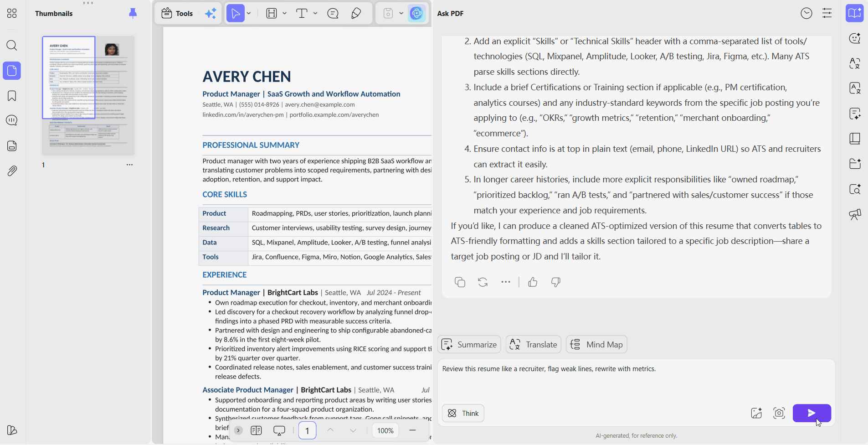Select the Text tool icon
Screen dimensions: 868x445
point(302,14)
